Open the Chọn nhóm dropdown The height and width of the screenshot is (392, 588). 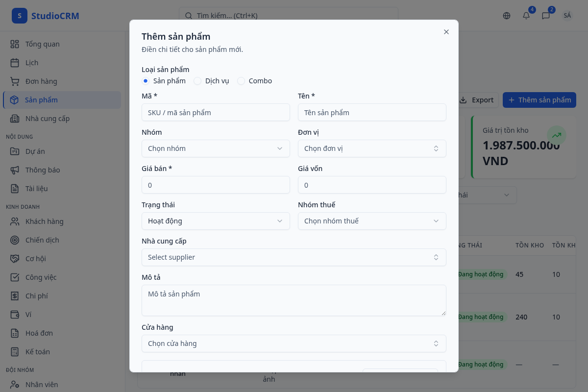click(x=216, y=148)
